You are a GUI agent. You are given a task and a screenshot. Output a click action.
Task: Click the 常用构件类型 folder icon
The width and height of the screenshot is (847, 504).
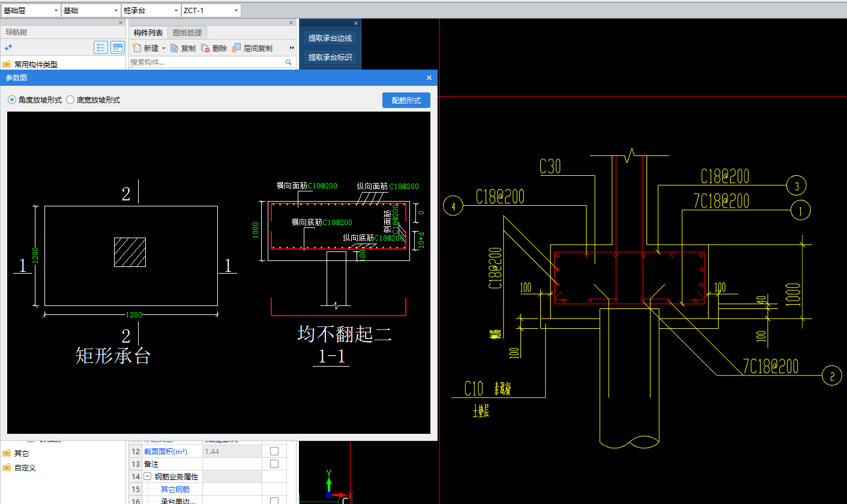click(7, 64)
